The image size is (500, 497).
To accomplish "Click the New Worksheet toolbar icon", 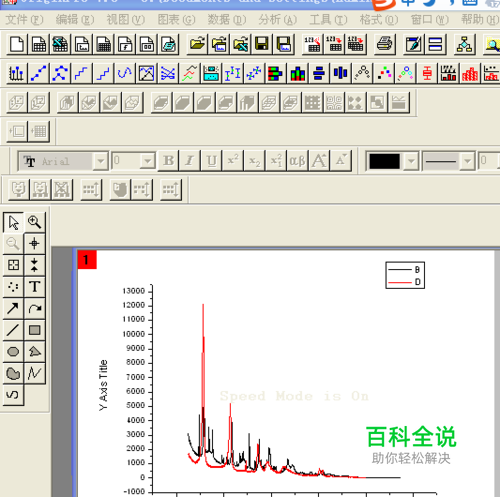I will click(x=39, y=44).
